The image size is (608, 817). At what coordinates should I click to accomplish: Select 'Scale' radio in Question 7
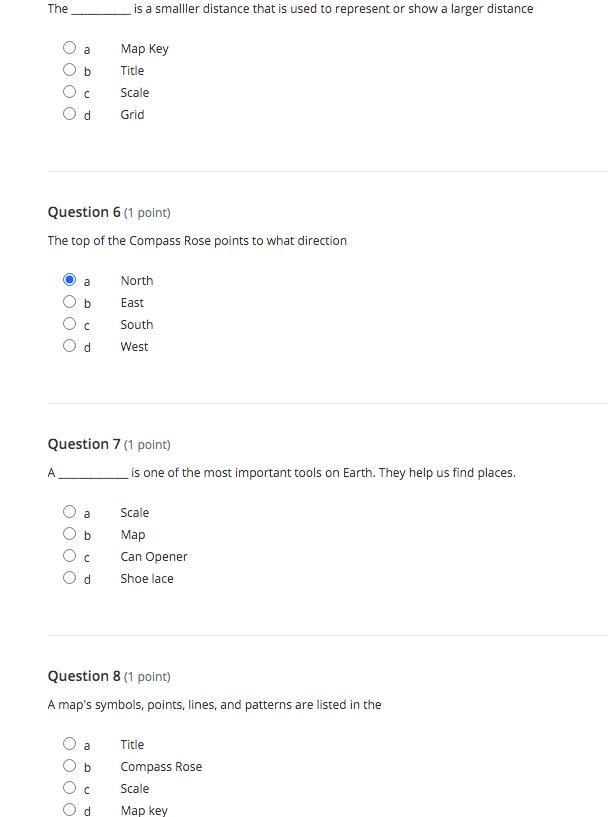70,512
